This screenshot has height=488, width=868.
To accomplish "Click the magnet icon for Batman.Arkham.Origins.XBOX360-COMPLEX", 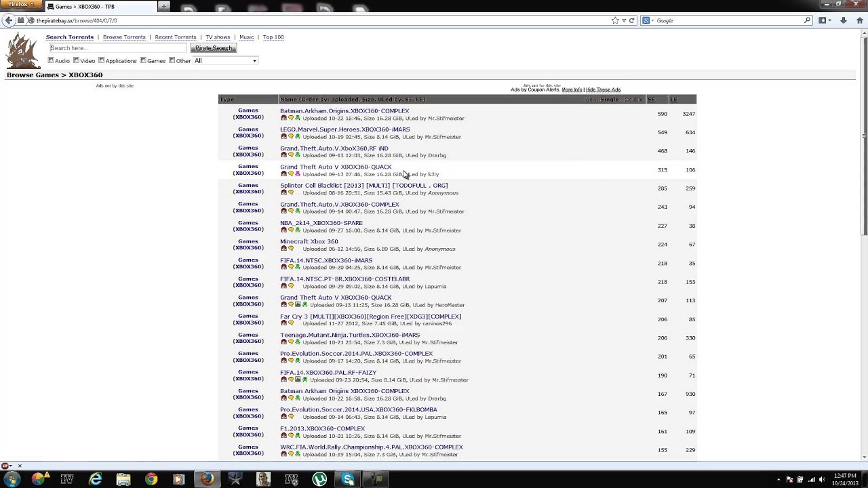I will [283, 118].
